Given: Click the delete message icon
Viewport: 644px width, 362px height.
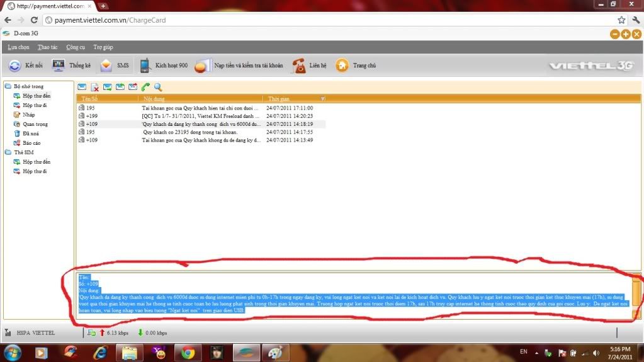Looking at the screenshot, I should coord(94,88).
